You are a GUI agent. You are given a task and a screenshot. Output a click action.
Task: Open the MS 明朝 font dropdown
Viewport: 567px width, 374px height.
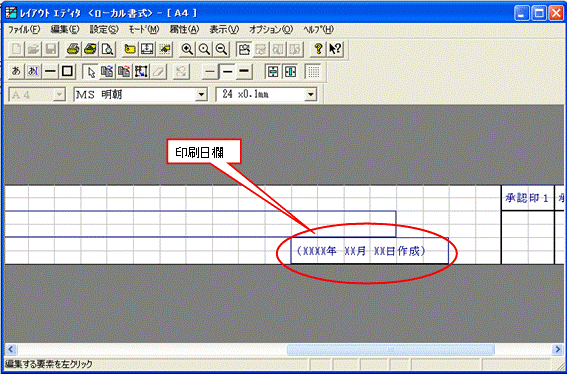201,95
